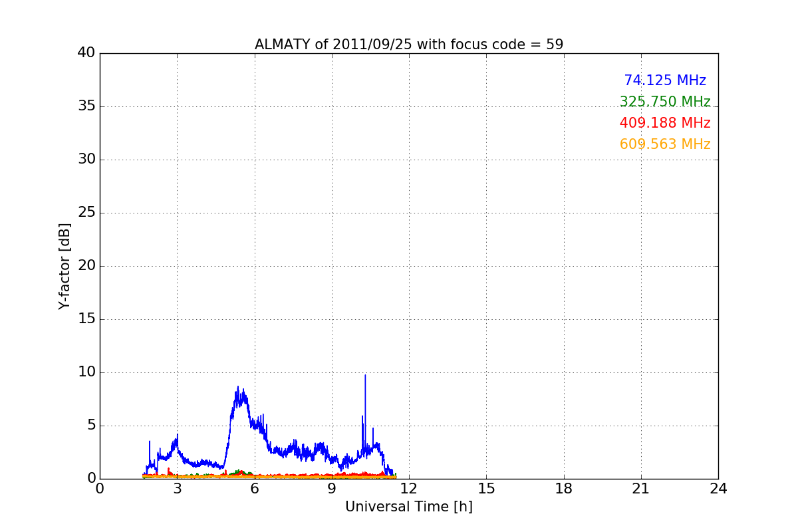Image resolution: width=798 pixels, height=532 pixels.
Task: Select the 609.563 MHz legend label
Action: tap(665, 144)
